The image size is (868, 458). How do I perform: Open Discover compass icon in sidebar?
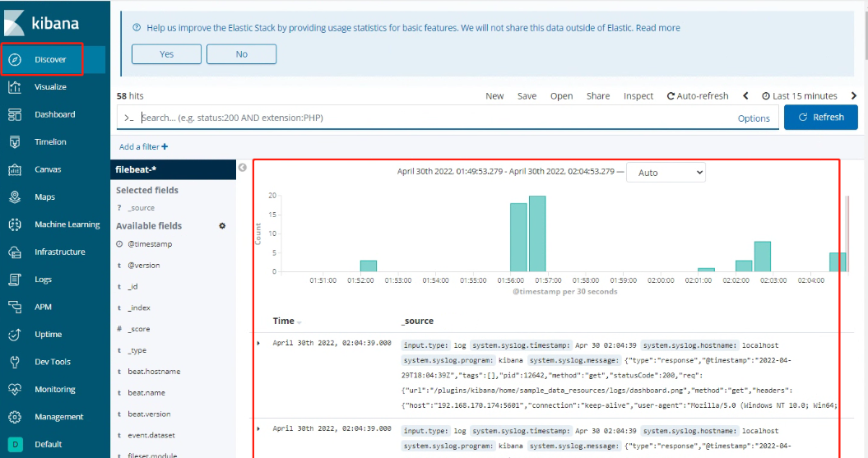(15, 60)
